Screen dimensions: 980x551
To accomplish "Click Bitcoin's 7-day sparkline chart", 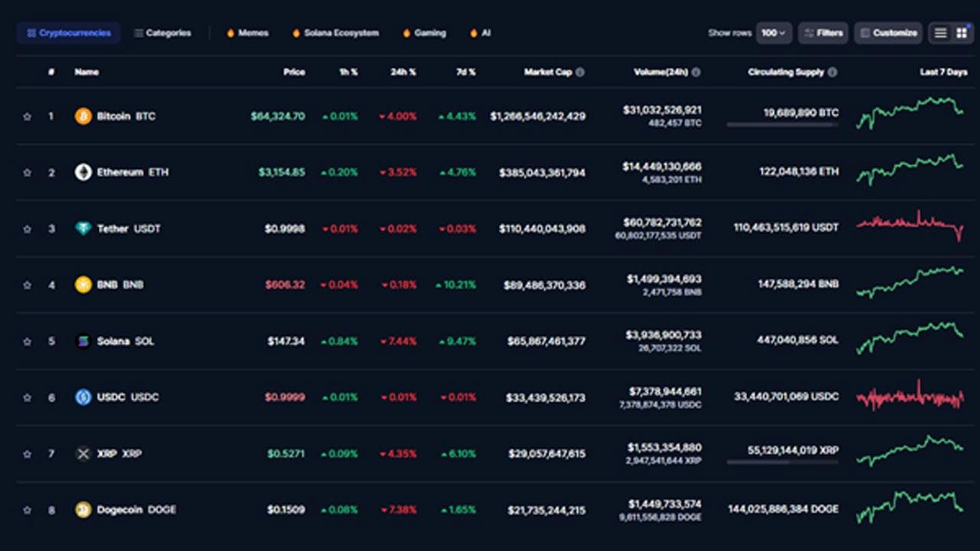I will (x=910, y=112).
